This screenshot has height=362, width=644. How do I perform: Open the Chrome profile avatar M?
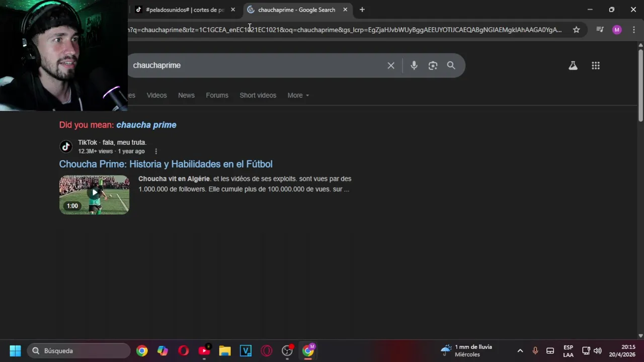point(617,30)
